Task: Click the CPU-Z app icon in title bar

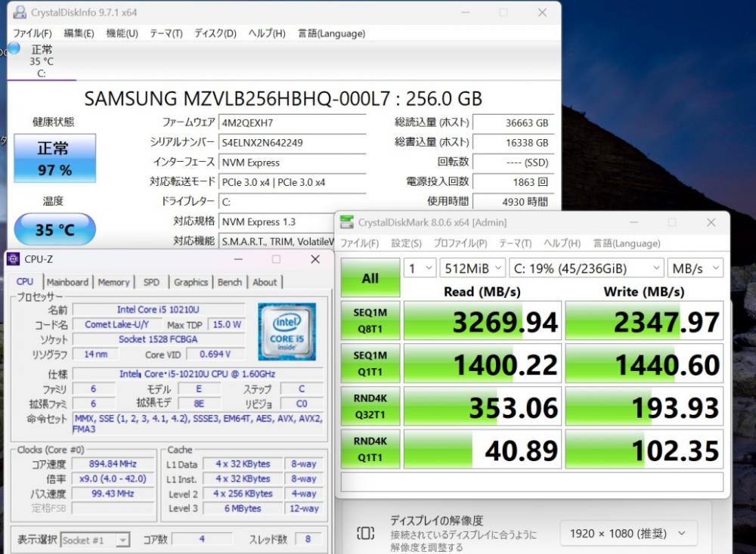Action: pyautogui.click(x=13, y=259)
